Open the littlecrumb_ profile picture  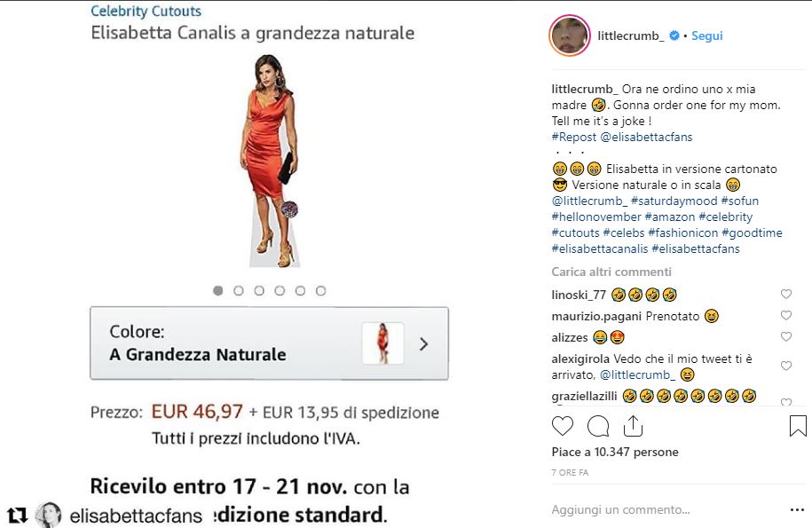tap(570, 35)
